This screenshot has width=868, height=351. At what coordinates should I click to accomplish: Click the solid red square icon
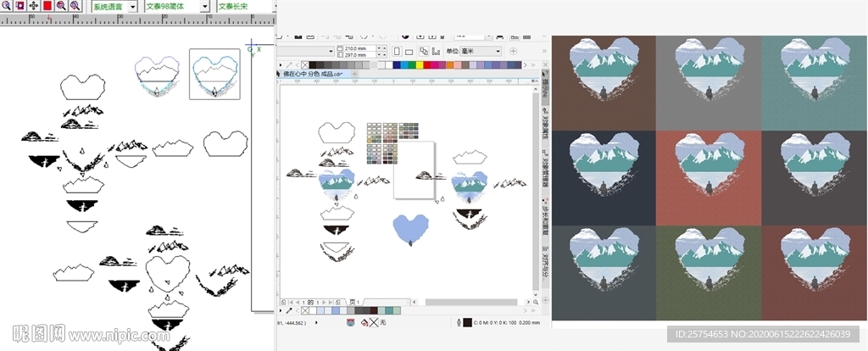(47, 6)
